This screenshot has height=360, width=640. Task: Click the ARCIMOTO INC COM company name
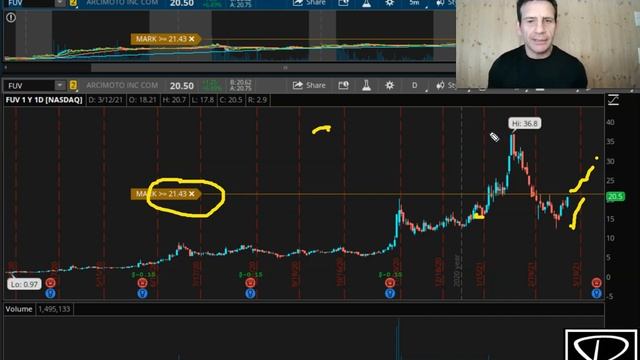coord(122,85)
